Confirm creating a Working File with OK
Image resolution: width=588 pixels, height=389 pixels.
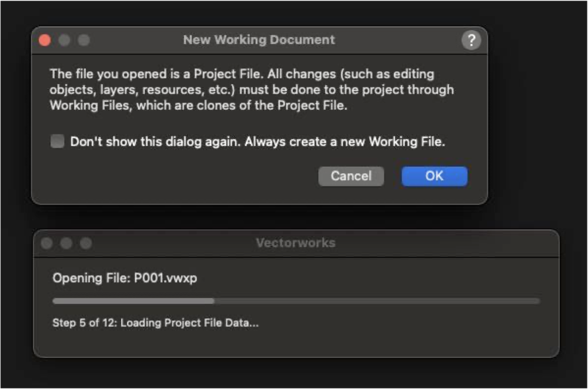pyautogui.click(x=435, y=176)
